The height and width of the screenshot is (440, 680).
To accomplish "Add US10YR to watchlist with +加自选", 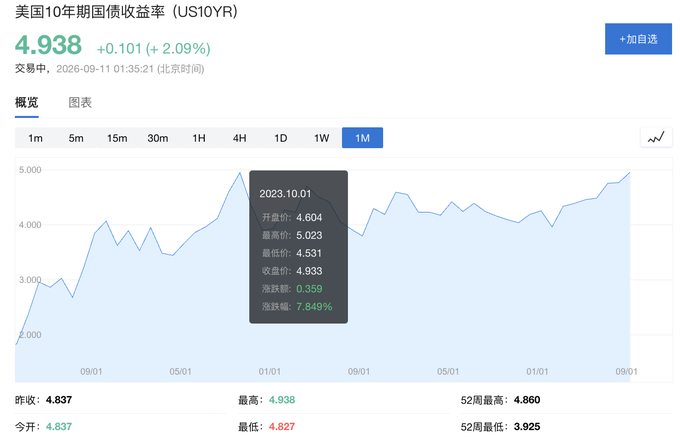I will pyautogui.click(x=638, y=39).
